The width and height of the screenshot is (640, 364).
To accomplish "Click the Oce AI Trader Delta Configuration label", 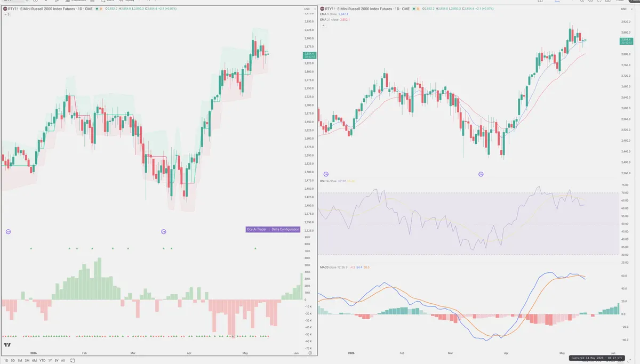I will 273,229.
